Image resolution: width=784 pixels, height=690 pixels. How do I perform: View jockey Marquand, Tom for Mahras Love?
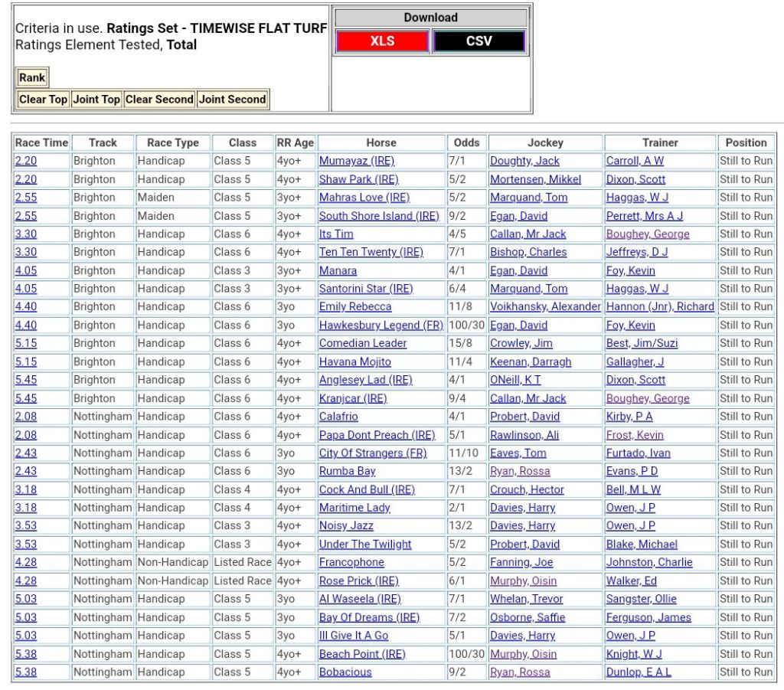click(x=528, y=198)
